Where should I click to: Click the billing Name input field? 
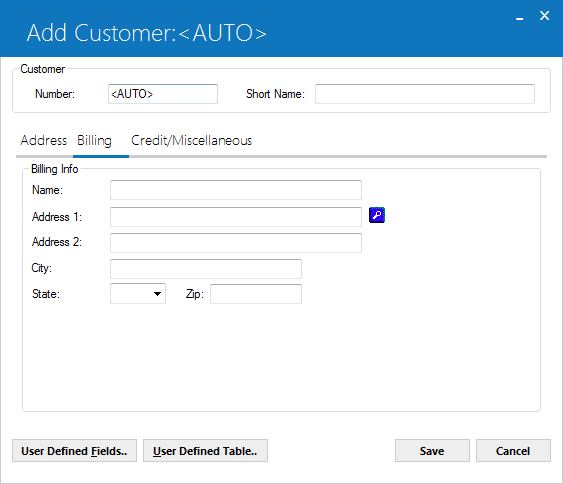pos(236,190)
